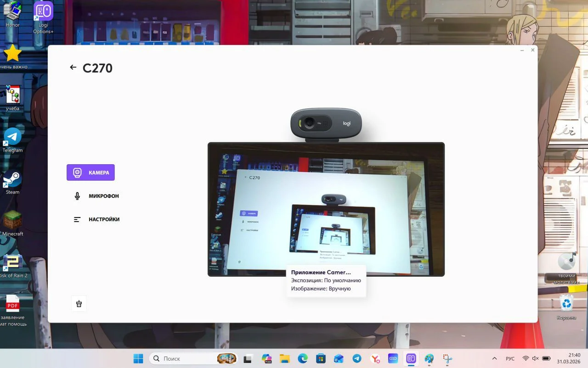The height and width of the screenshot is (368, 588).
Task: Click the battery status tray icon
Action: pos(546,358)
